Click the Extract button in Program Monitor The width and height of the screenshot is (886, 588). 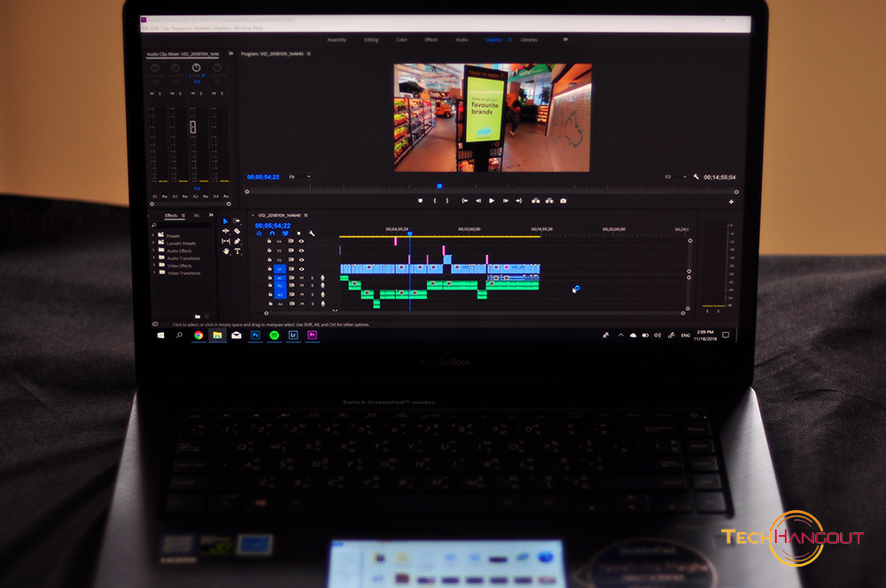point(549,200)
